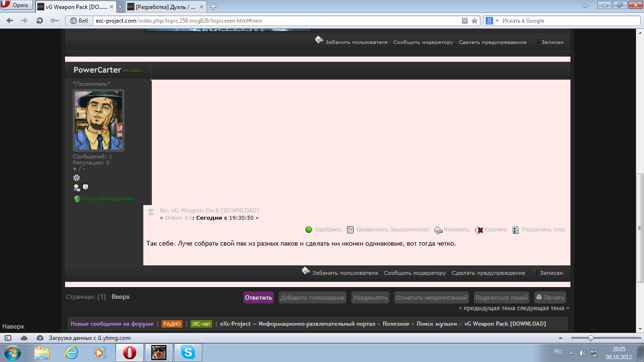Click the green Одобрить approve icon

click(309, 230)
